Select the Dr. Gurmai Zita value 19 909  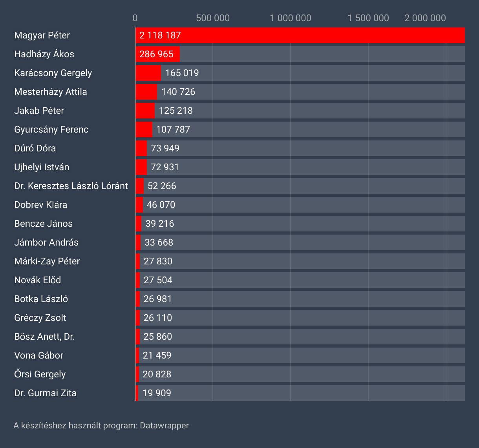click(x=157, y=393)
